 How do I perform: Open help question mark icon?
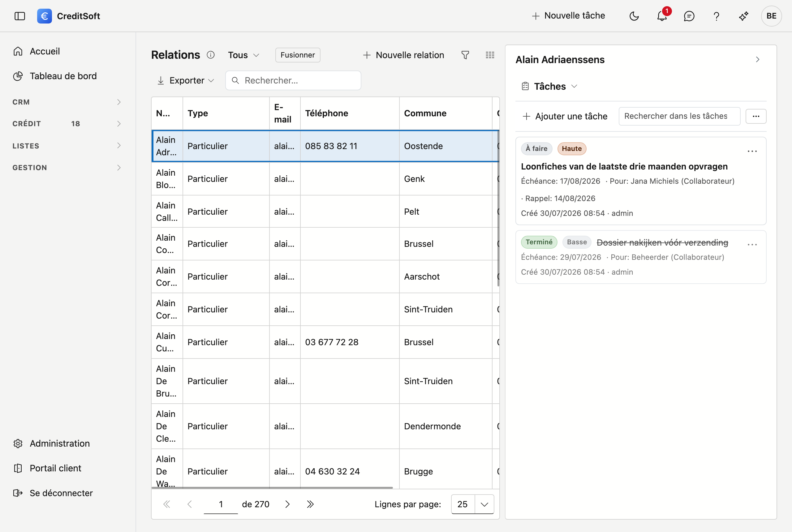(x=716, y=16)
